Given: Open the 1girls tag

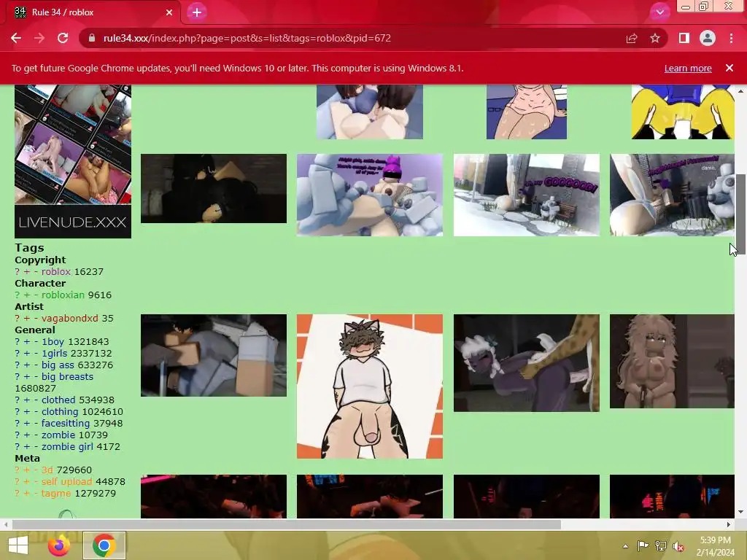Looking at the screenshot, I should point(54,354).
